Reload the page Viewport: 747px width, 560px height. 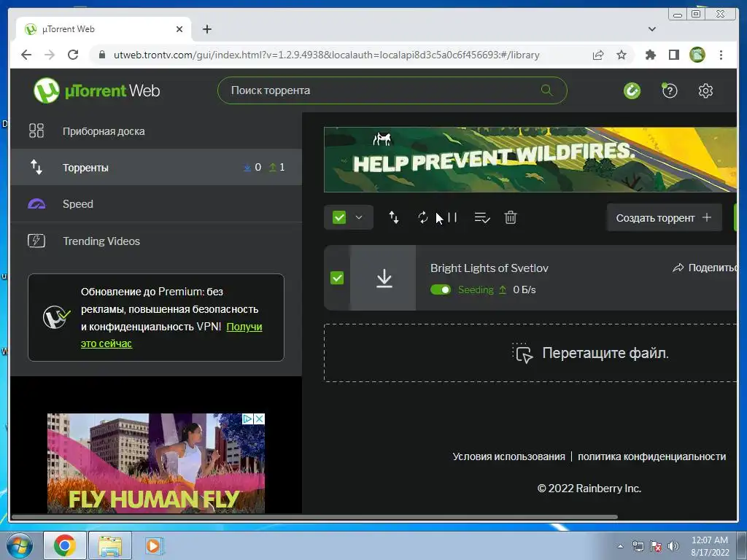(73, 55)
